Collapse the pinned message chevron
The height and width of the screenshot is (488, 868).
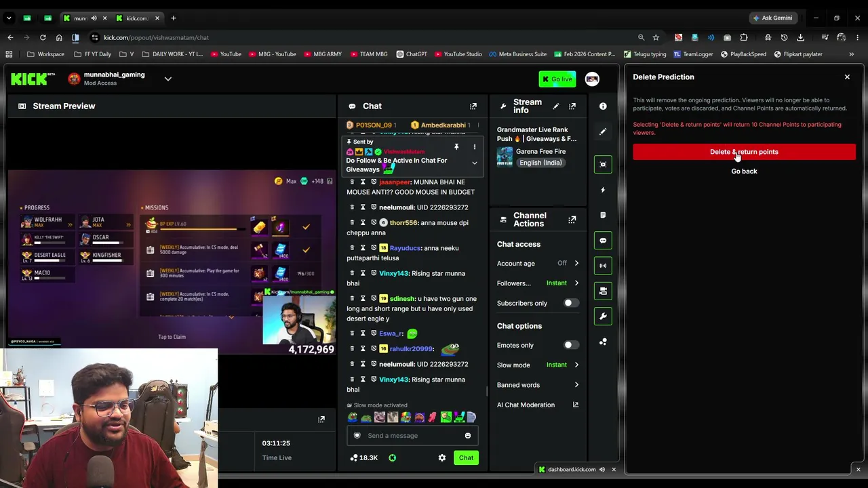[x=475, y=163]
